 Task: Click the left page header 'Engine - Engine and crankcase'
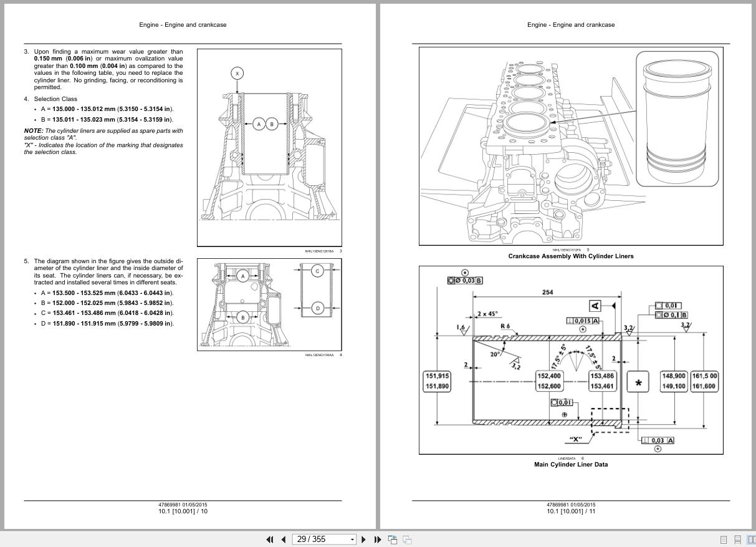183,25
